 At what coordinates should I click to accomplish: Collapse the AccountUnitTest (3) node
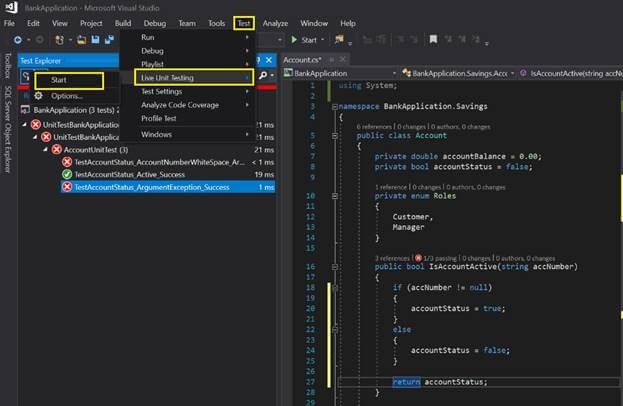tap(45, 150)
